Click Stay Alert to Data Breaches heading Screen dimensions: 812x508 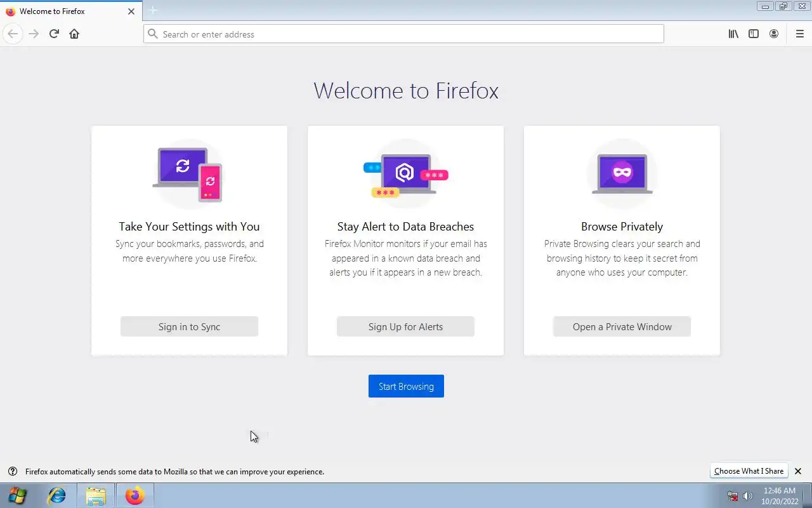coord(405,227)
